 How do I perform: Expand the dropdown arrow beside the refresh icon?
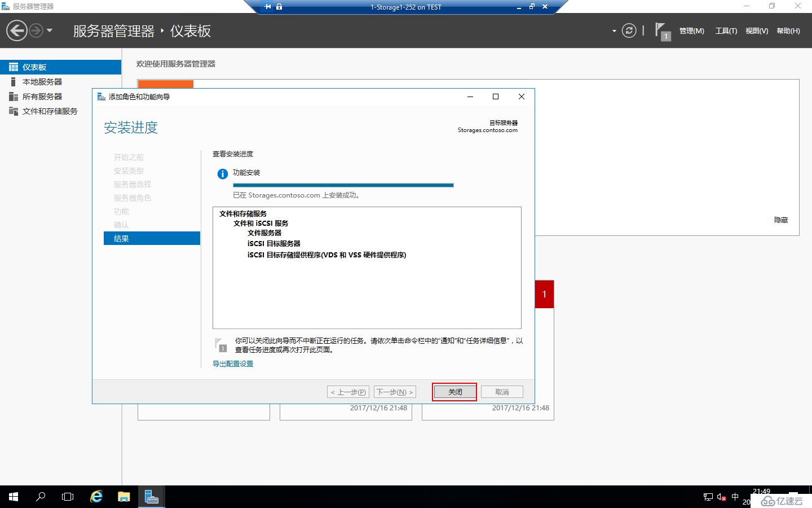[x=614, y=31]
